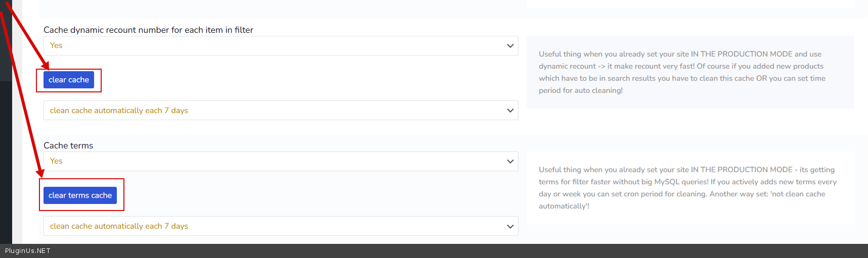Open auto-clean period dropdown below "clear cache"
The height and width of the screenshot is (258, 868).
point(280,111)
